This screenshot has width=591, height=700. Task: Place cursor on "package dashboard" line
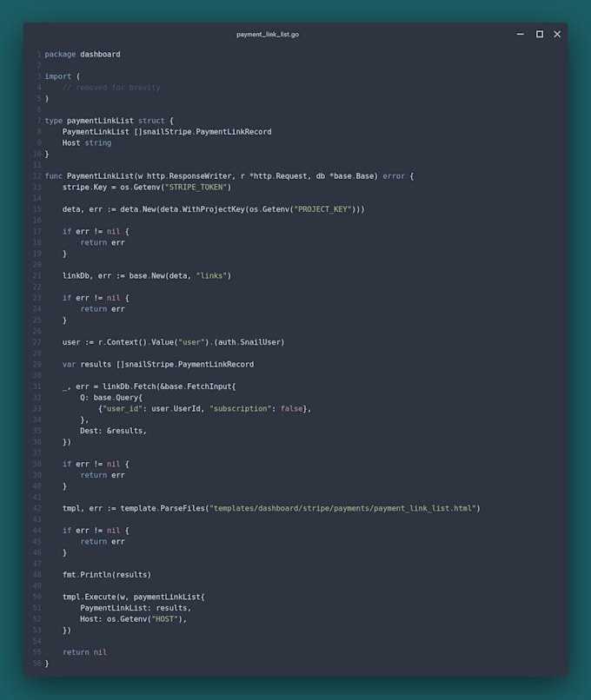(x=83, y=55)
